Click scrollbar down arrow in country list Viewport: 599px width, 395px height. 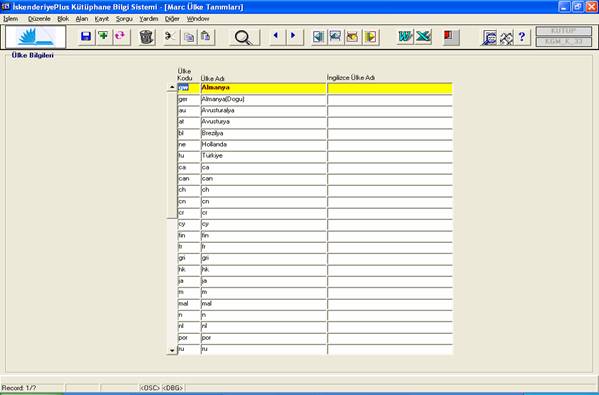172,350
